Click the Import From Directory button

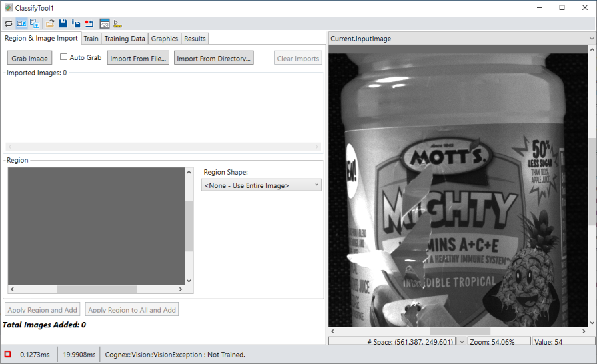pos(214,58)
